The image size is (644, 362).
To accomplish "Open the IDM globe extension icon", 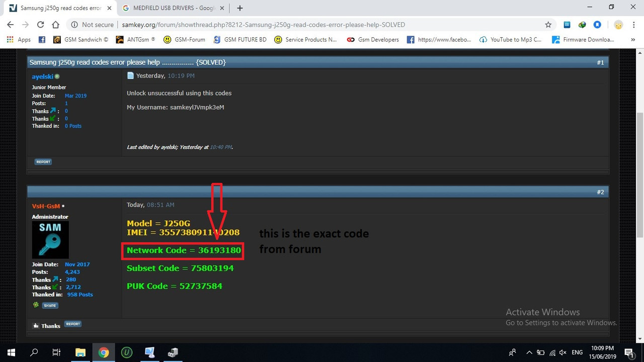I will (582, 25).
